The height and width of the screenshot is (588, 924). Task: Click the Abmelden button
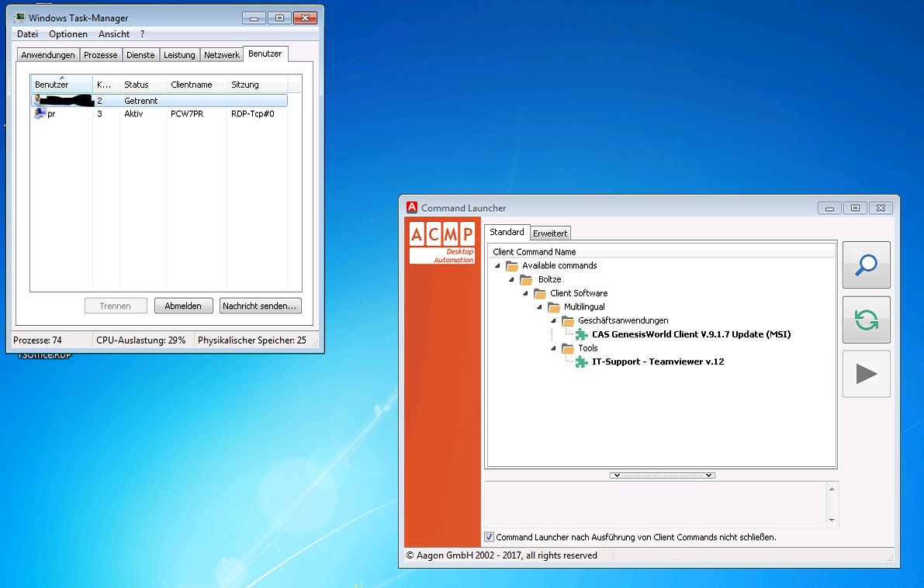(183, 306)
